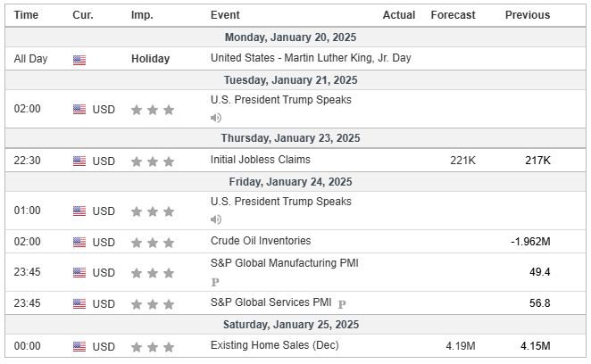Screen dimensions: 591x364
Task: Click the Time column header
Action: point(27,15)
